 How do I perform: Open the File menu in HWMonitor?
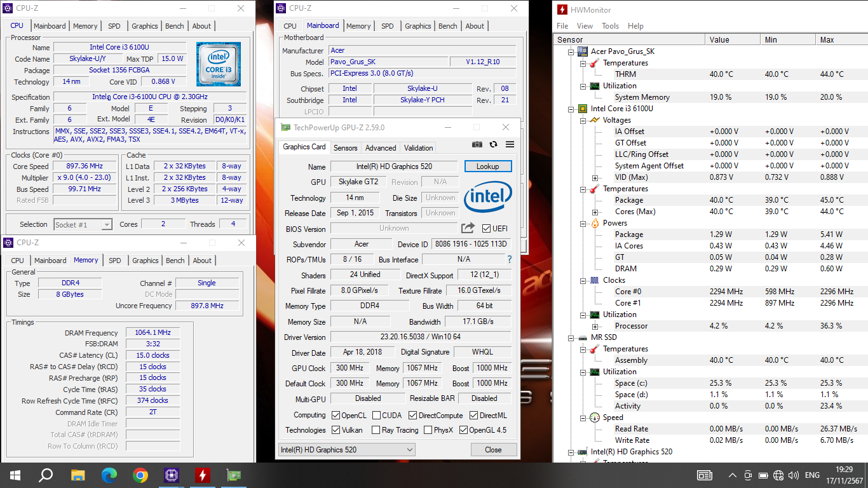pyautogui.click(x=562, y=26)
